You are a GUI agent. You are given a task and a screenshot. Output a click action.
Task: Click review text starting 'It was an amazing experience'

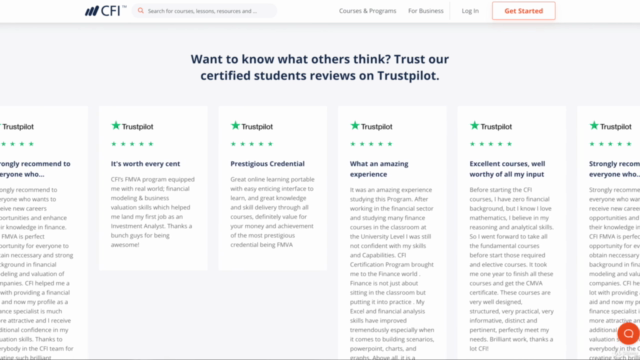[x=392, y=273]
